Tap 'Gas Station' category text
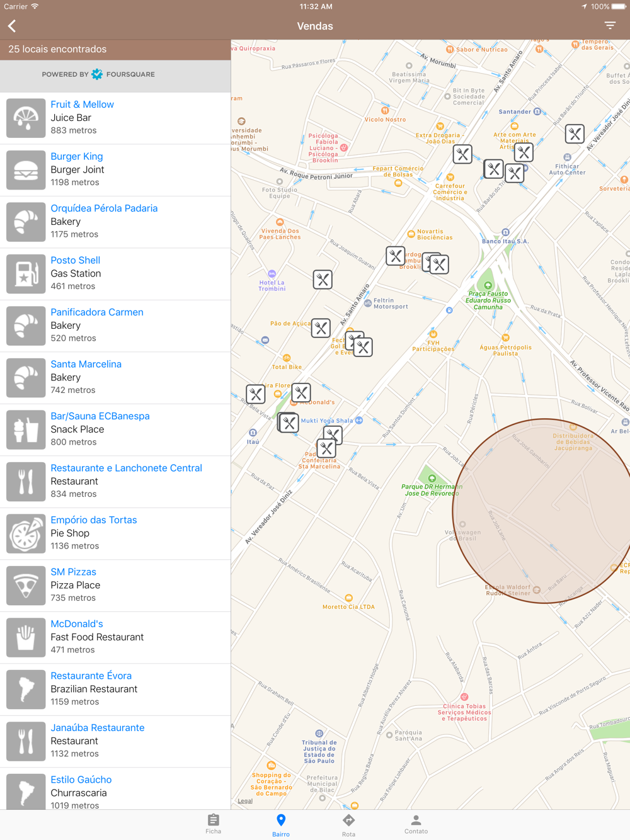 (76, 273)
